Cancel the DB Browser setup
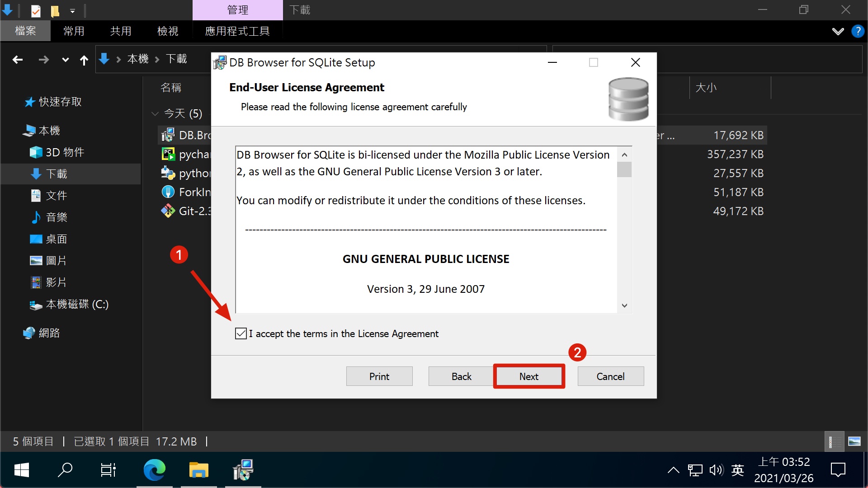This screenshot has width=868, height=488. (x=611, y=376)
